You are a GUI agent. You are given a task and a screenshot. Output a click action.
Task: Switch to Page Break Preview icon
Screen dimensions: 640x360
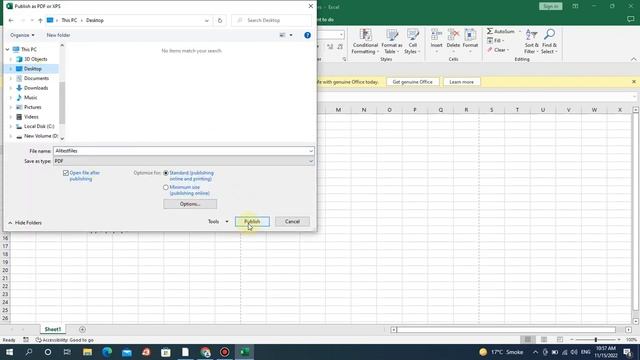(x=560, y=340)
